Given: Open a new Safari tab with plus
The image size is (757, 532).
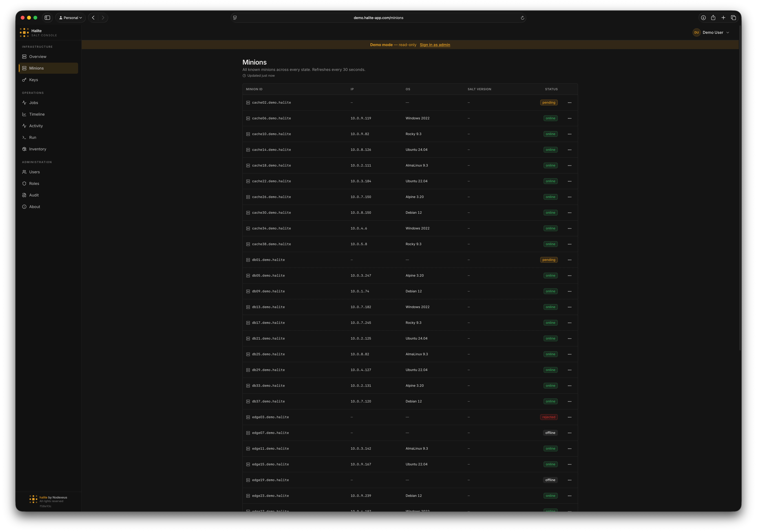Looking at the screenshot, I should tap(723, 18).
